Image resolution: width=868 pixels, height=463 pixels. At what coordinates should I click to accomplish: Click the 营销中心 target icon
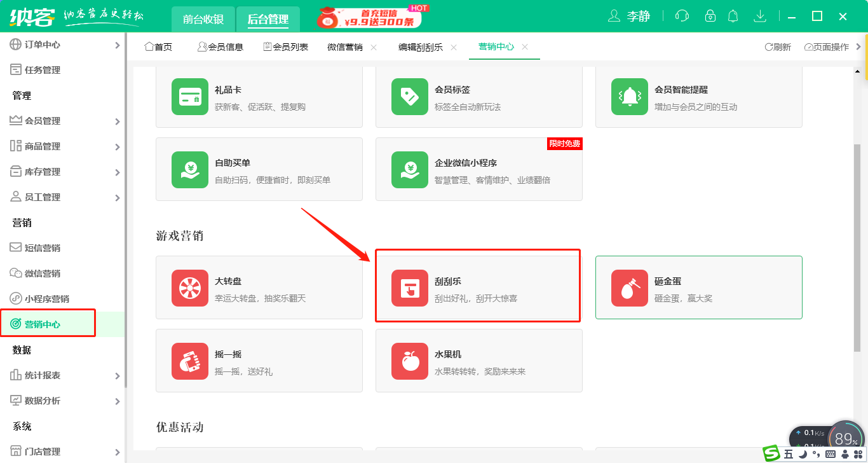pos(16,324)
